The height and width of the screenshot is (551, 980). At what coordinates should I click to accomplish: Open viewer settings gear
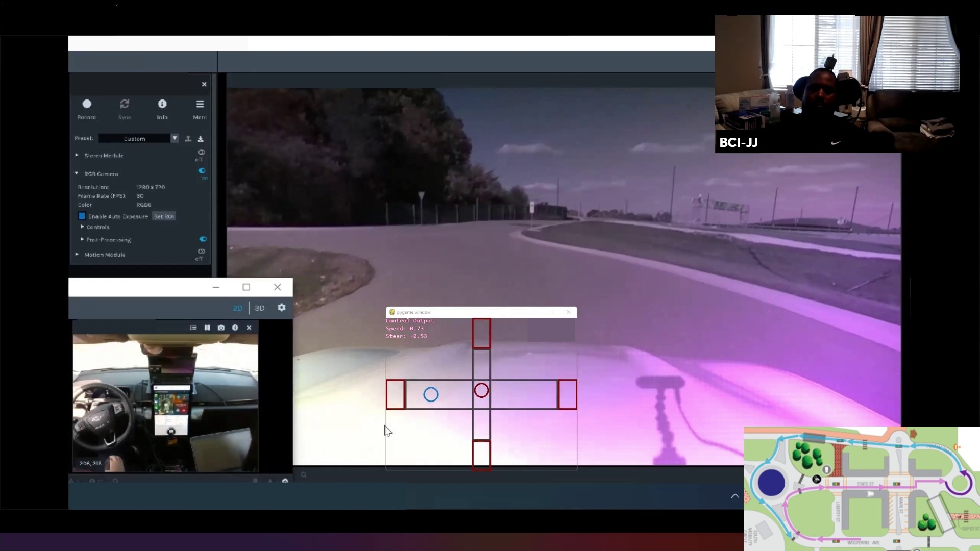point(281,308)
